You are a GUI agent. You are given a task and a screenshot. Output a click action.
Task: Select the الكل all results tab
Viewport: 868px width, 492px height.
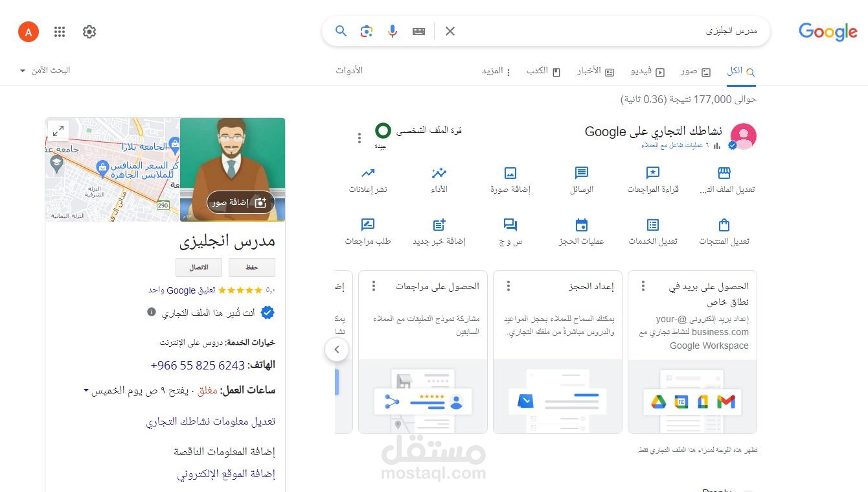[x=741, y=71]
